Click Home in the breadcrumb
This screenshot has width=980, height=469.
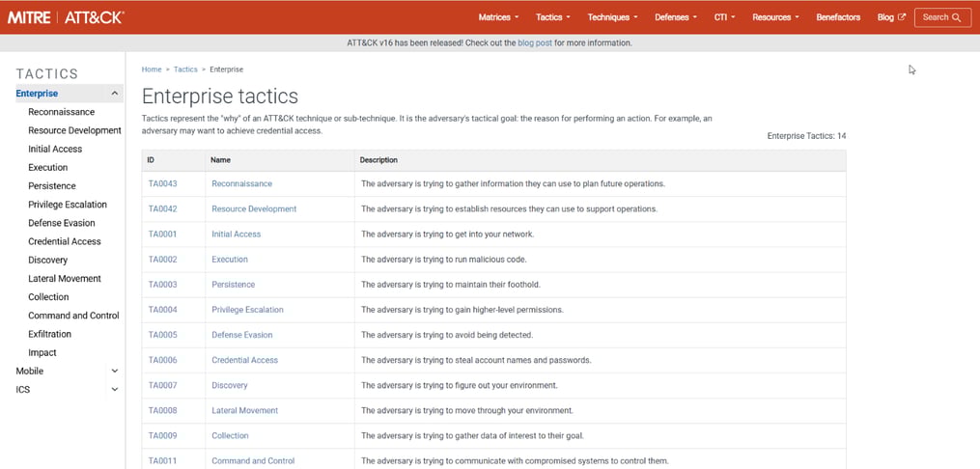point(152,69)
